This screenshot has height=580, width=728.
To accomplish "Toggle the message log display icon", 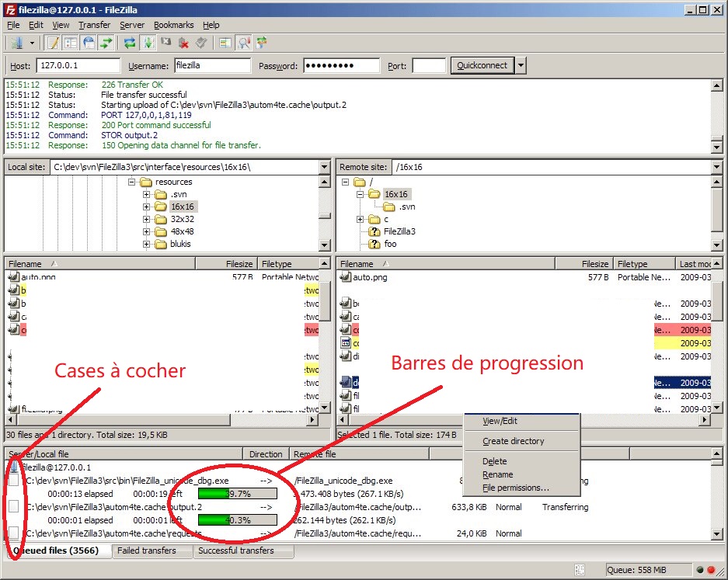I will (x=53, y=43).
